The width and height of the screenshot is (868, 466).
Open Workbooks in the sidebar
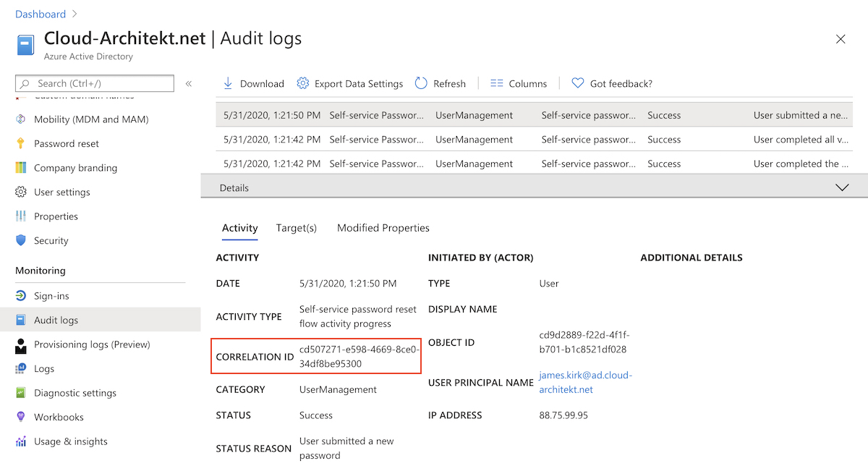(x=59, y=417)
